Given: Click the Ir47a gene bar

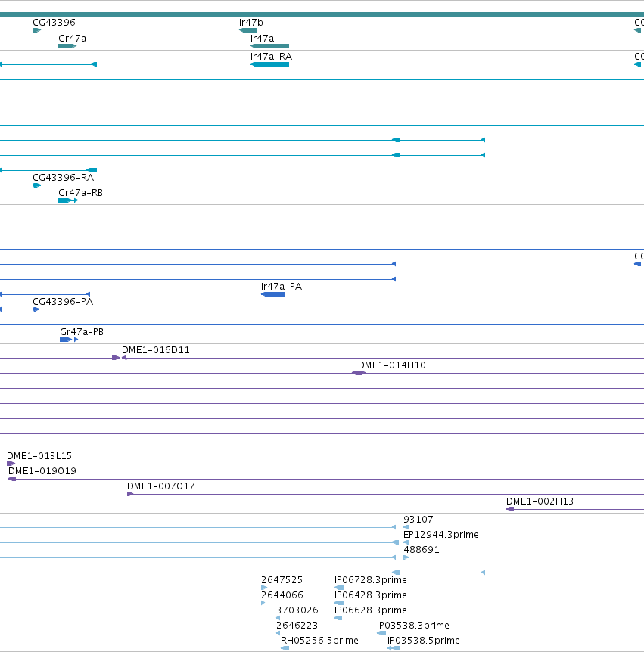Looking at the screenshot, I should click(x=269, y=45).
